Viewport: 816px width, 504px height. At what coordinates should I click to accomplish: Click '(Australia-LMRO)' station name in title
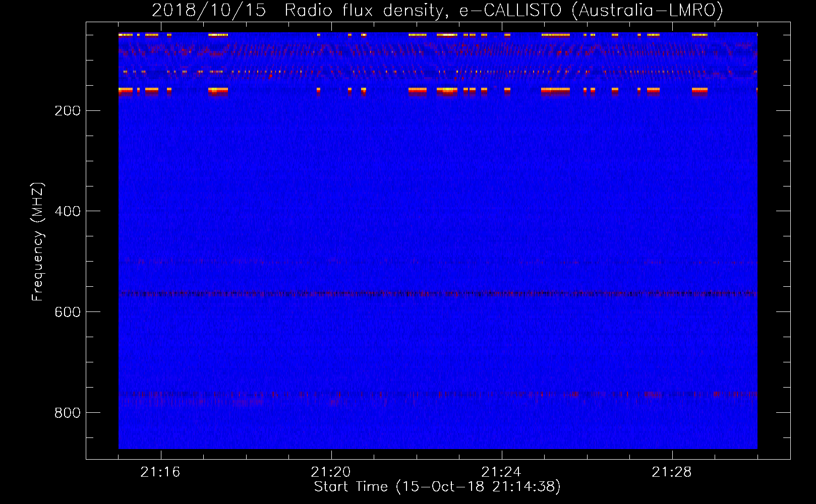click(647, 11)
